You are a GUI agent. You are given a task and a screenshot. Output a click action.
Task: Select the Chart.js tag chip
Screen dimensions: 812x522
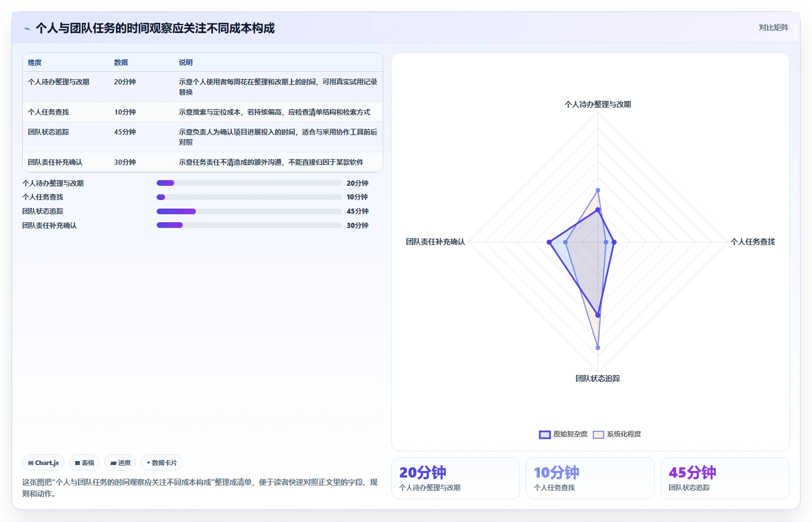[x=43, y=463]
